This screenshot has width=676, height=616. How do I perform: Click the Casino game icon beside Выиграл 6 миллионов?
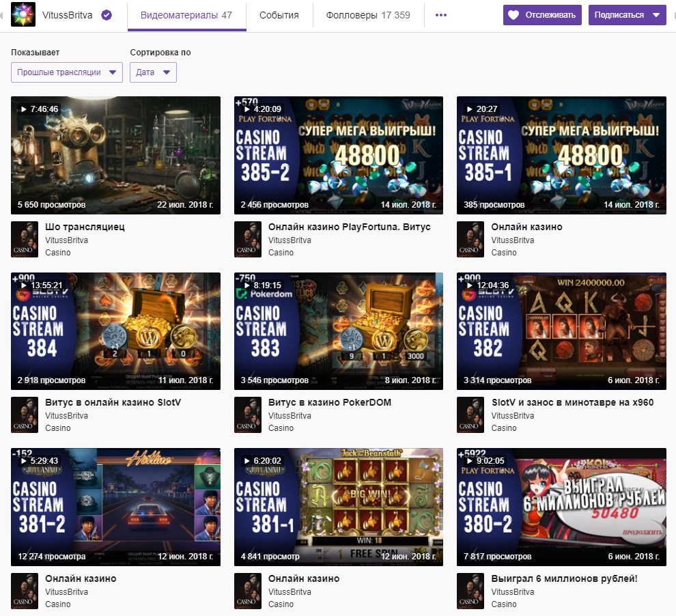pos(470,591)
